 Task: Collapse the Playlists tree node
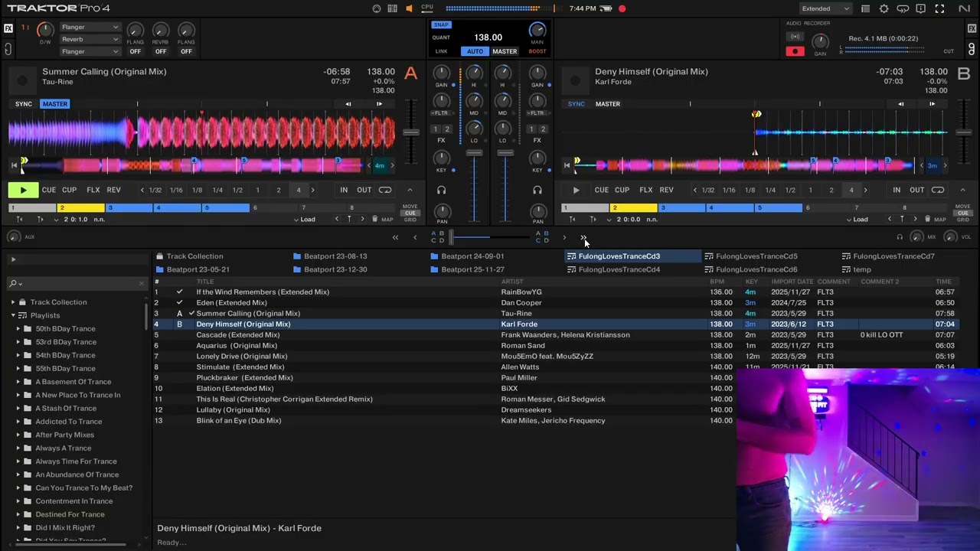point(13,315)
